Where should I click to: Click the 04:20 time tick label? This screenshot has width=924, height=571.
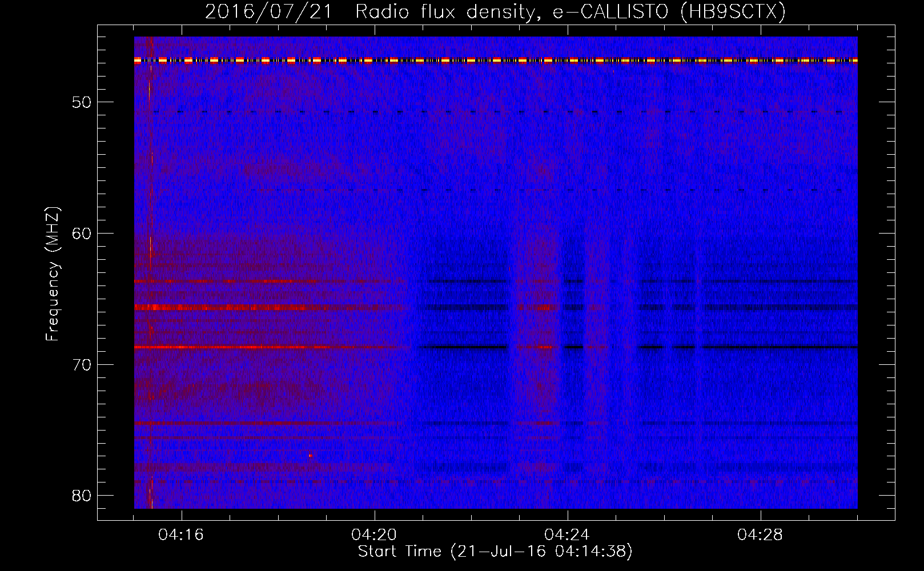[x=374, y=535]
